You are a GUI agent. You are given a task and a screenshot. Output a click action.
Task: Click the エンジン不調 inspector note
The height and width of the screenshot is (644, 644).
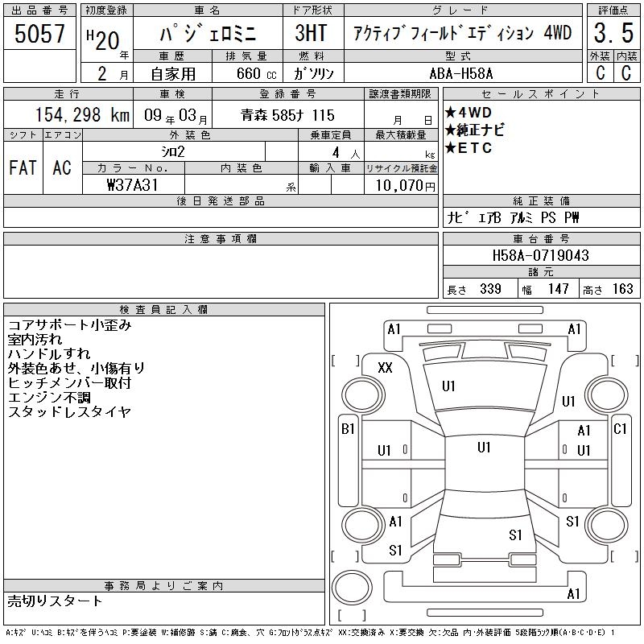pos(49,398)
